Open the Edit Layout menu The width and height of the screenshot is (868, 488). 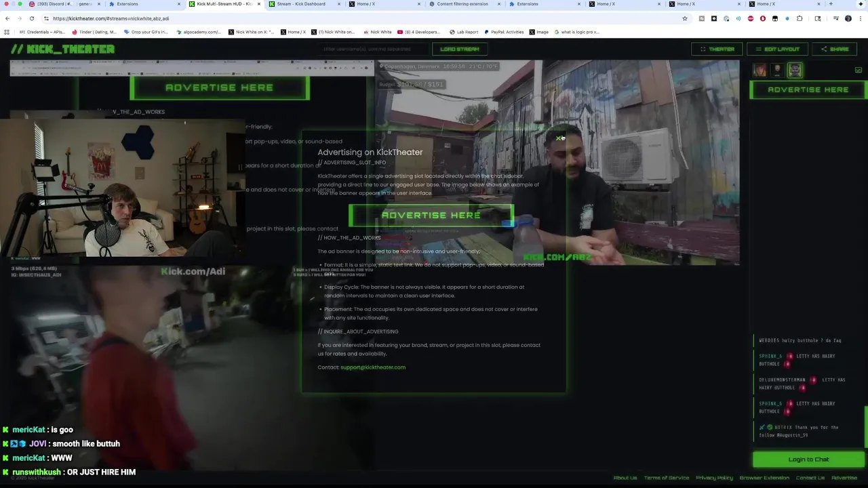pyautogui.click(x=777, y=49)
